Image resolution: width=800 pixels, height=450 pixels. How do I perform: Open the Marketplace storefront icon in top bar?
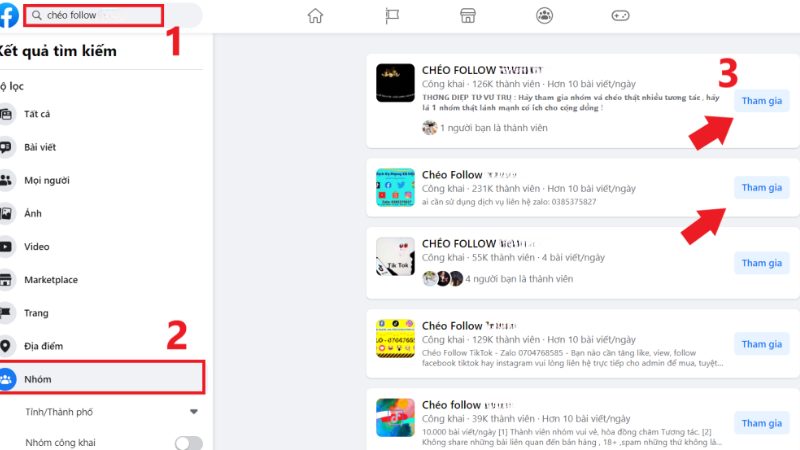click(468, 16)
